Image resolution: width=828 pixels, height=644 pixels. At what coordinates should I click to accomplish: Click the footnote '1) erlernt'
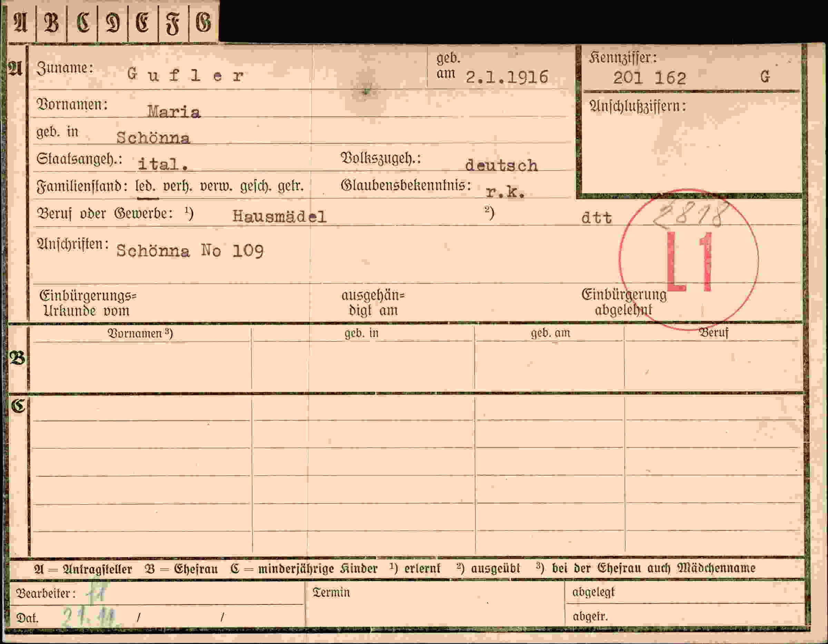pos(415,568)
